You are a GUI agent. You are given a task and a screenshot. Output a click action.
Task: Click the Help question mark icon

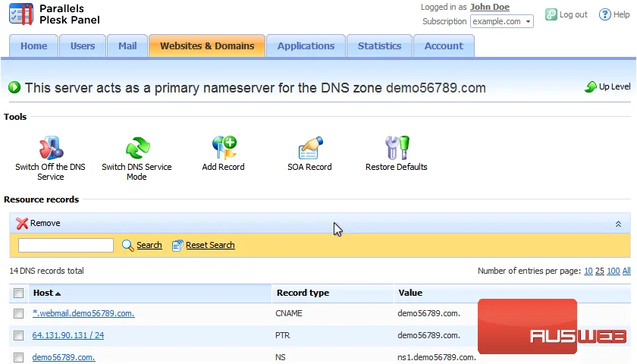[604, 14]
